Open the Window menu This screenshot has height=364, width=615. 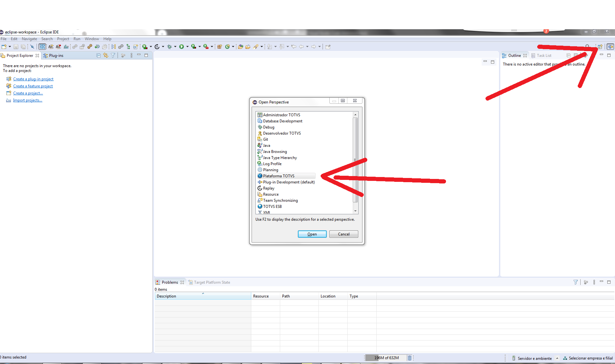point(92,39)
